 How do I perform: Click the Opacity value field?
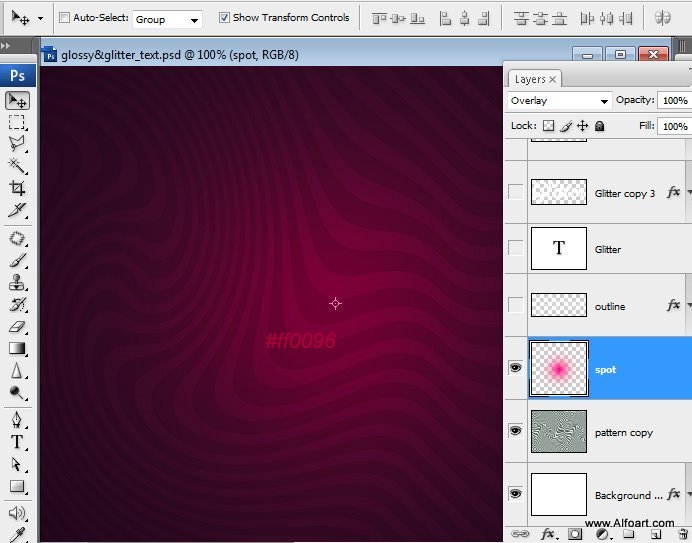click(x=674, y=101)
